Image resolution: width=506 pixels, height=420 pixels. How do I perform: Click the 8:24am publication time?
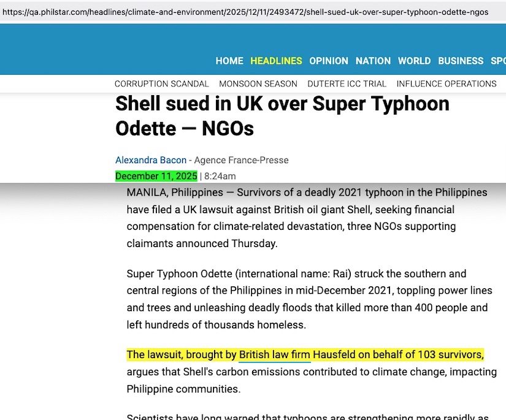pyautogui.click(x=216, y=177)
